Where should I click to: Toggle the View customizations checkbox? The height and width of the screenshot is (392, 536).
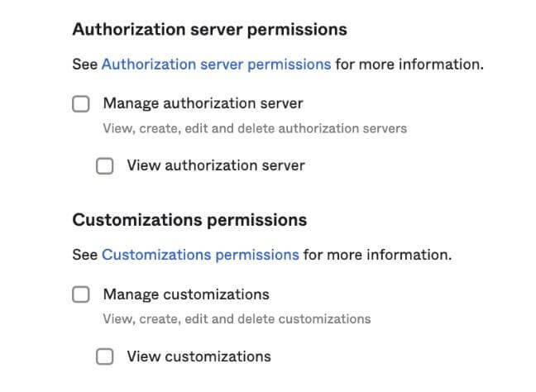tap(104, 357)
